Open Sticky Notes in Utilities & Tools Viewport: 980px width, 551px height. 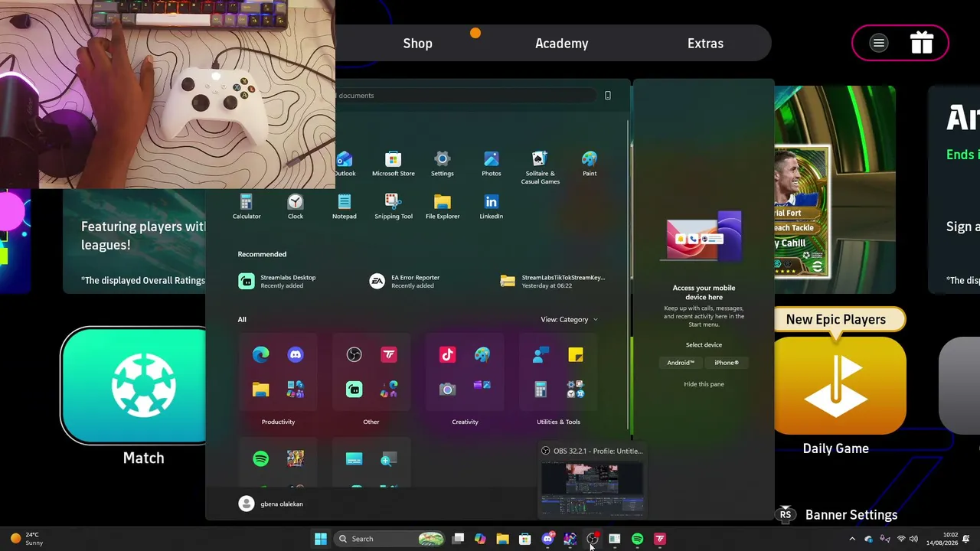point(576,355)
